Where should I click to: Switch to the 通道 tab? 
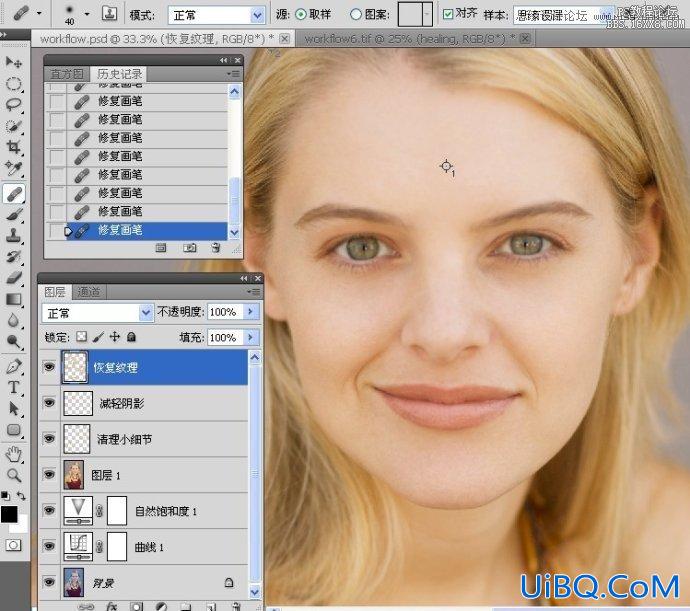point(89,291)
